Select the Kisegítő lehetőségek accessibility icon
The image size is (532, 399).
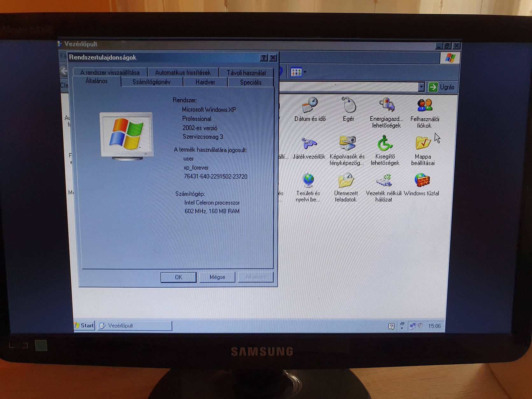[x=385, y=150]
